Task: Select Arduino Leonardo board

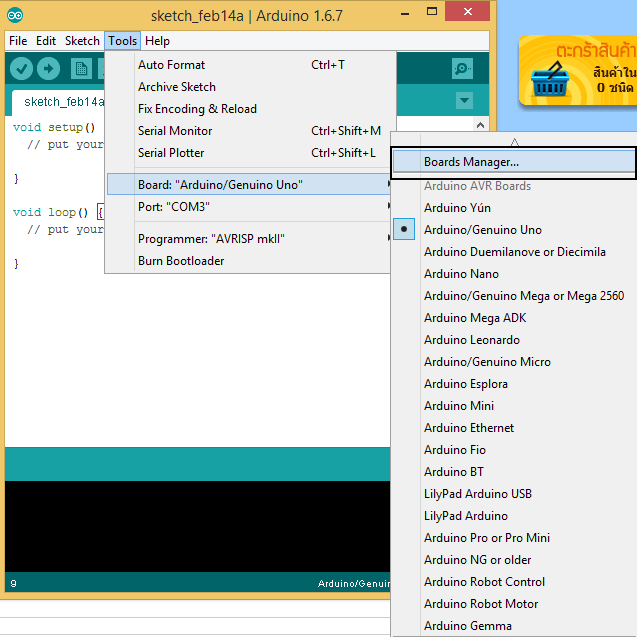Action: click(514, 340)
